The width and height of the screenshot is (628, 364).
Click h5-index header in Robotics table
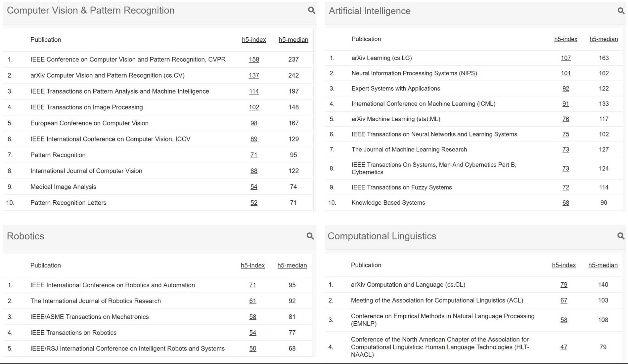pyautogui.click(x=252, y=265)
